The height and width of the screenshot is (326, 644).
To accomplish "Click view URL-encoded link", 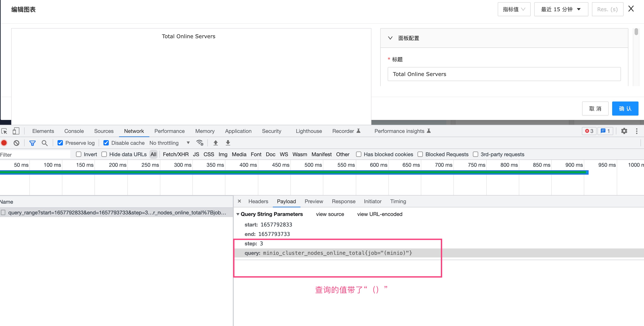I will pyautogui.click(x=380, y=214).
